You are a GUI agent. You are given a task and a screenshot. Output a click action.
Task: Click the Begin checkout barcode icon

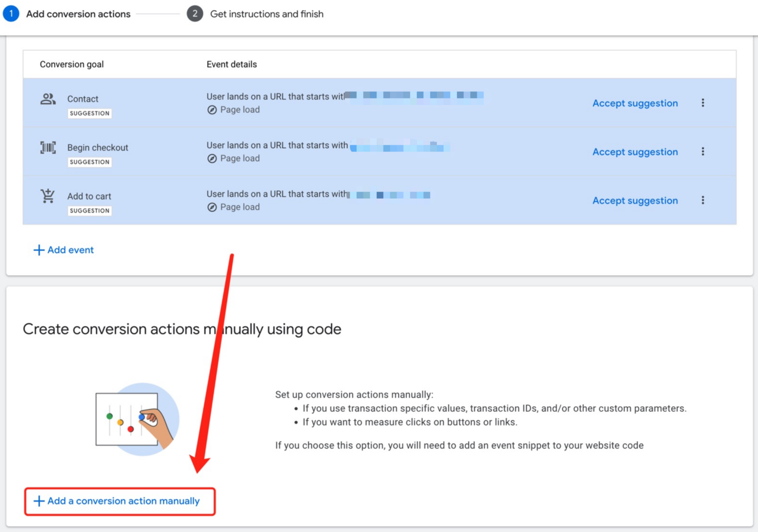click(48, 148)
